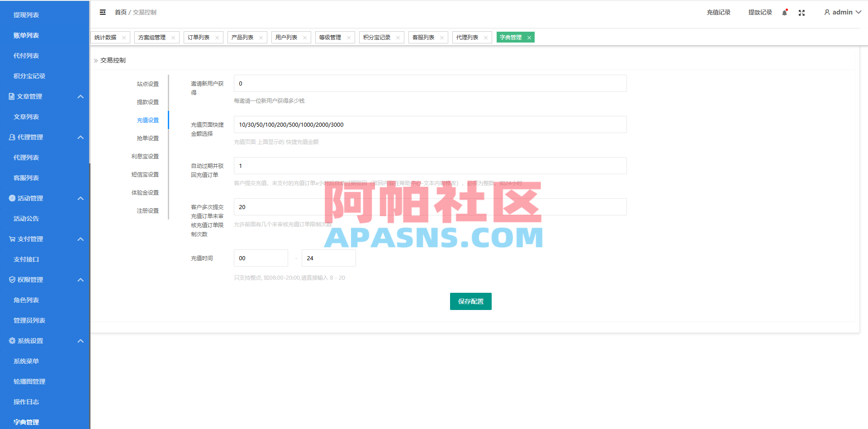Viewport: 868px width, 429px height.
Task: Close the 方案组管理 tab
Action: pos(173,38)
